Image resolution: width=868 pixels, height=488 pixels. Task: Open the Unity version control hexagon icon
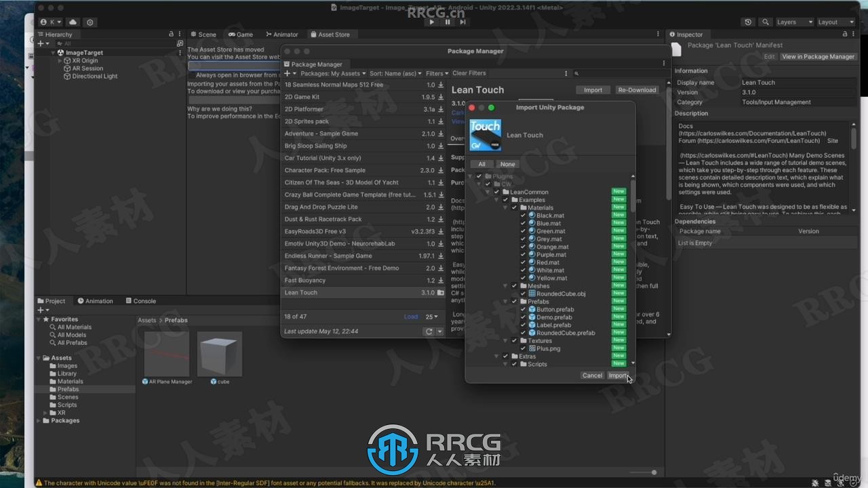click(x=90, y=22)
